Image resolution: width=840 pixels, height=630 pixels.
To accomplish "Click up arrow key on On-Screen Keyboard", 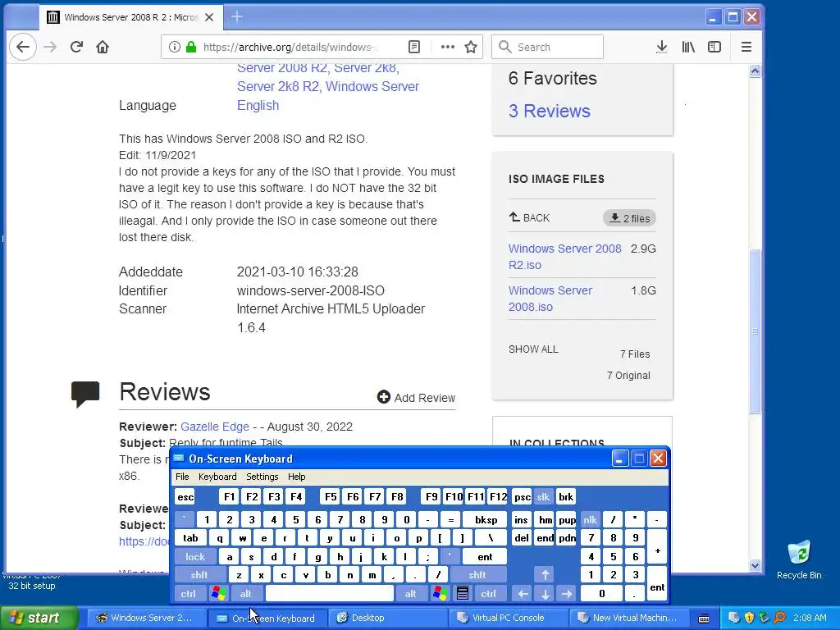I will point(545,575).
